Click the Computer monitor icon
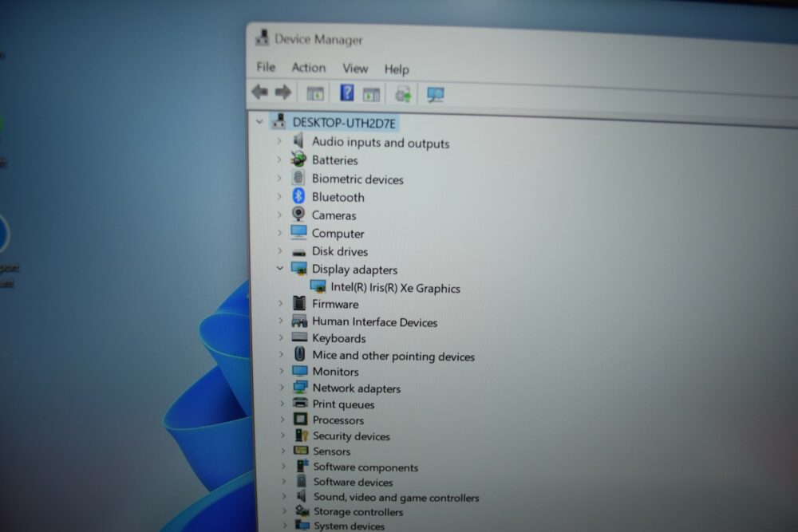The image size is (798, 532). pyautogui.click(x=298, y=232)
